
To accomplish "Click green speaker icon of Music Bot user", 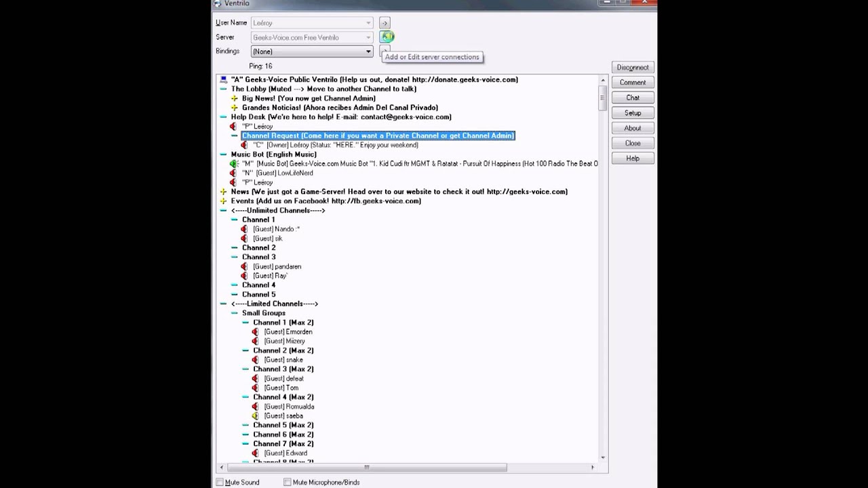I will 234,164.
